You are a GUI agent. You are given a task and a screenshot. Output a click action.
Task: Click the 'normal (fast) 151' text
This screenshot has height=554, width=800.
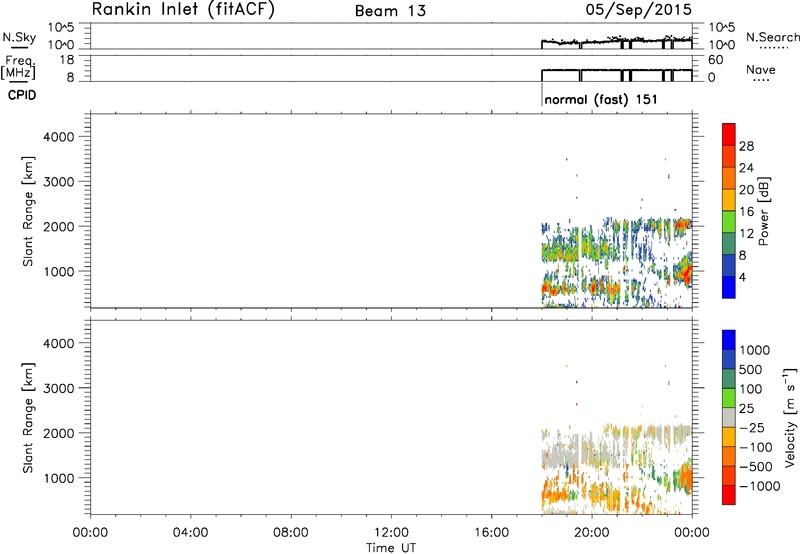pyautogui.click(x=601, y=99)
